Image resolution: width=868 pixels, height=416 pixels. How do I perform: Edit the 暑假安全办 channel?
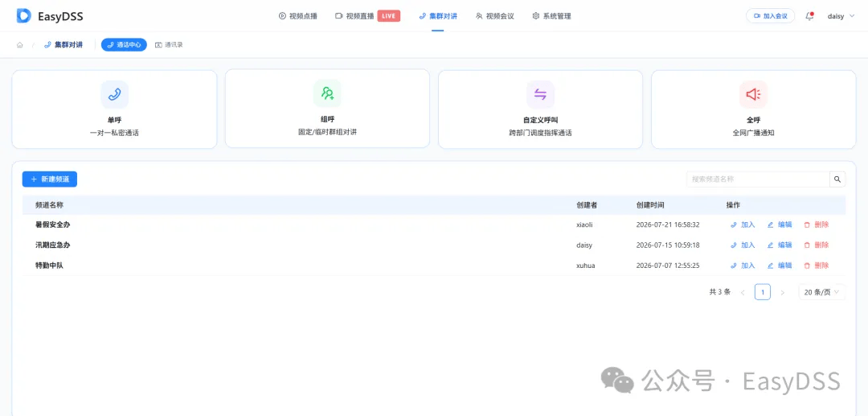click(x=780, y=224)
